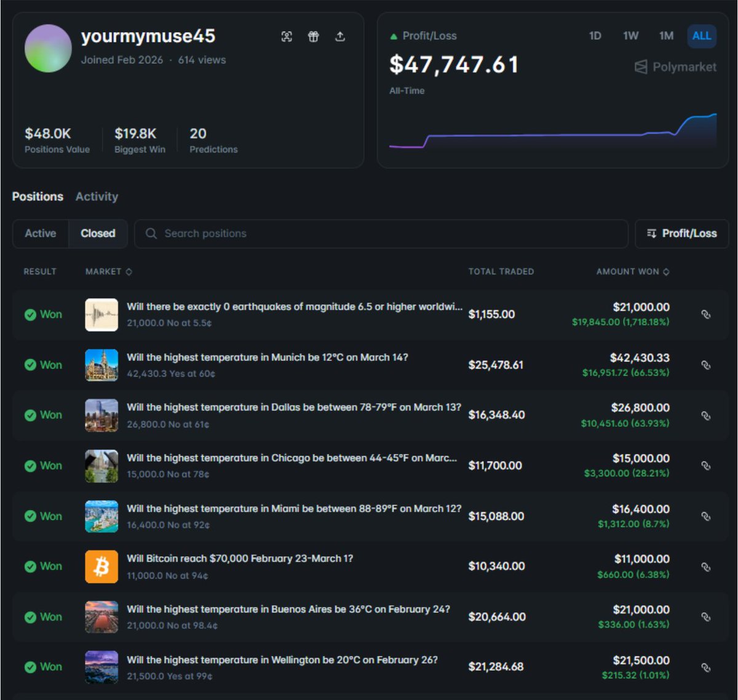Open link icon for Dallas row
Image resolution: width=738 pixels, height=700 pixels.
(x=706, y=415)
